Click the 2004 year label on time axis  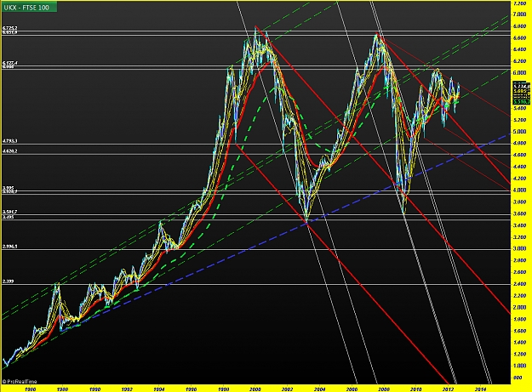[x=319, y=389]
